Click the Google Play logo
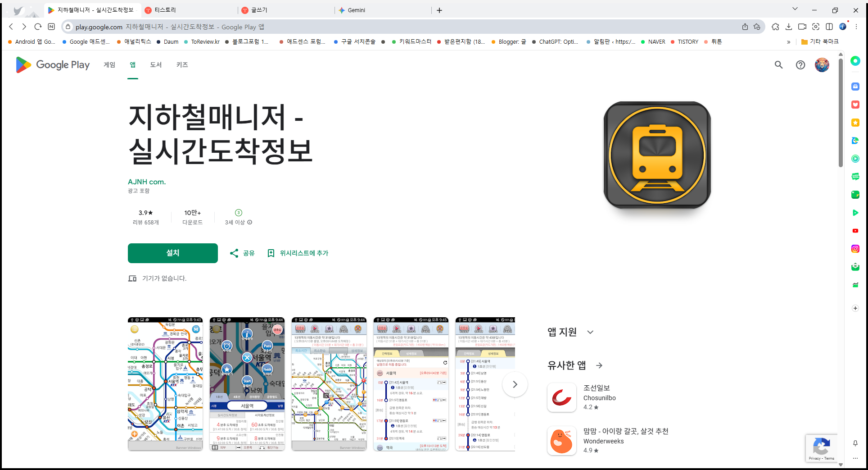868x470 pixels. (x=52, y=64)
